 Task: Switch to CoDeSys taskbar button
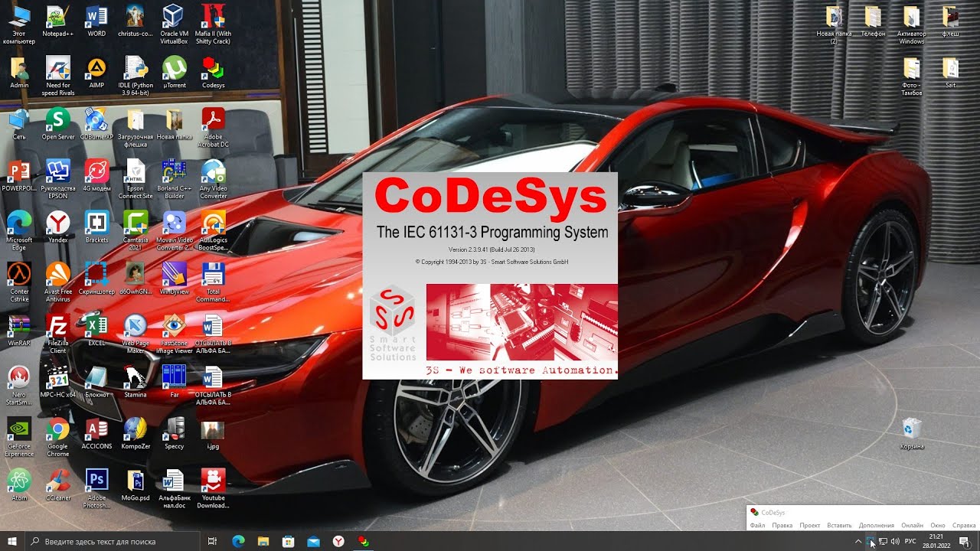363,541
